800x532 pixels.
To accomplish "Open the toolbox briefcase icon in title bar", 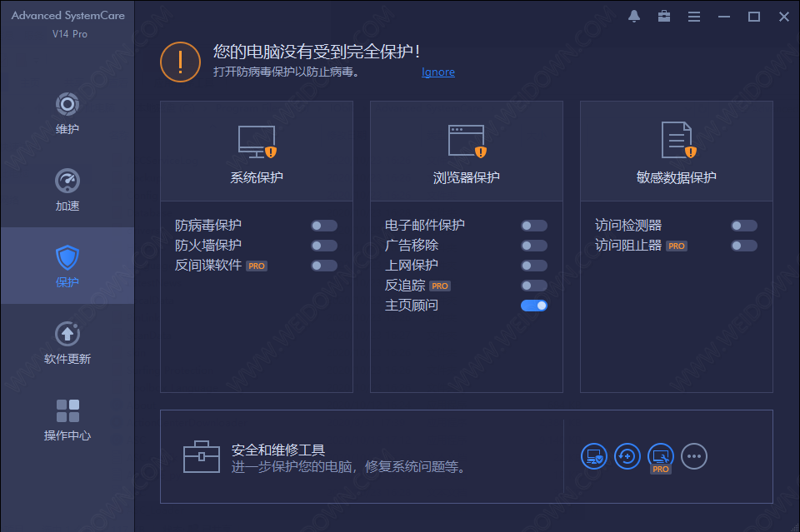I will click(664, 17).
